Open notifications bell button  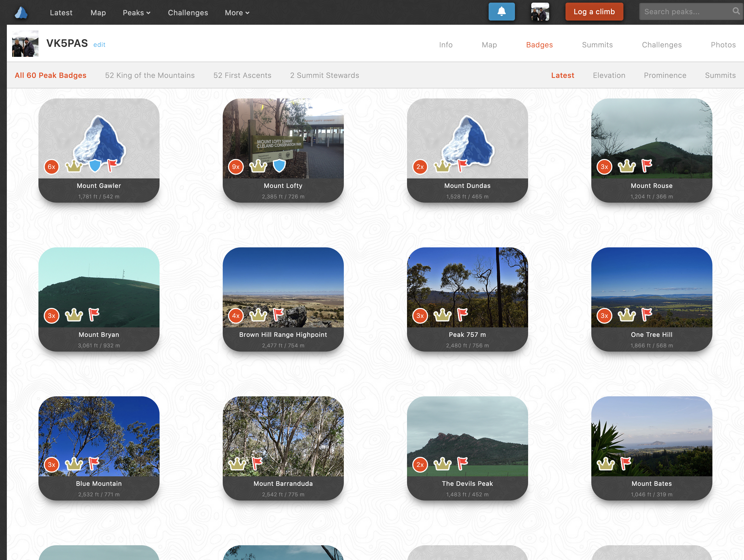501,12
